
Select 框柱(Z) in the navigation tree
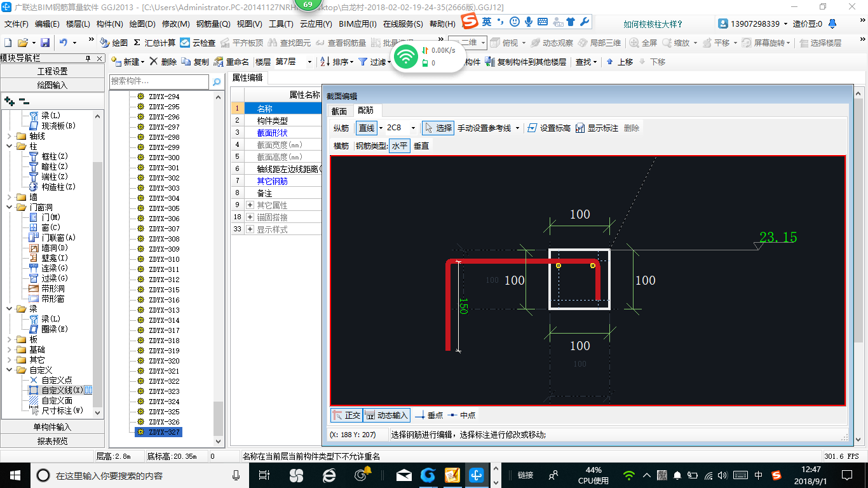click(x=55, y=156)
